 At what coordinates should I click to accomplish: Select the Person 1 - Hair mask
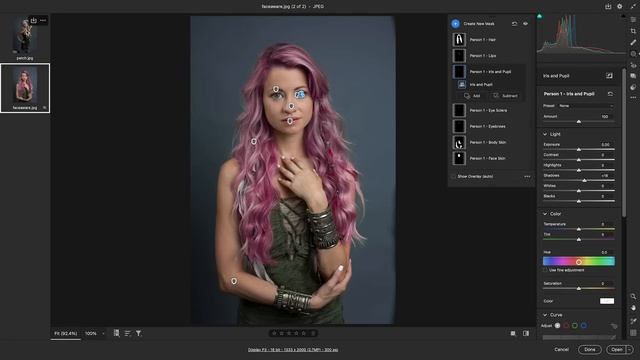(489, 40)
